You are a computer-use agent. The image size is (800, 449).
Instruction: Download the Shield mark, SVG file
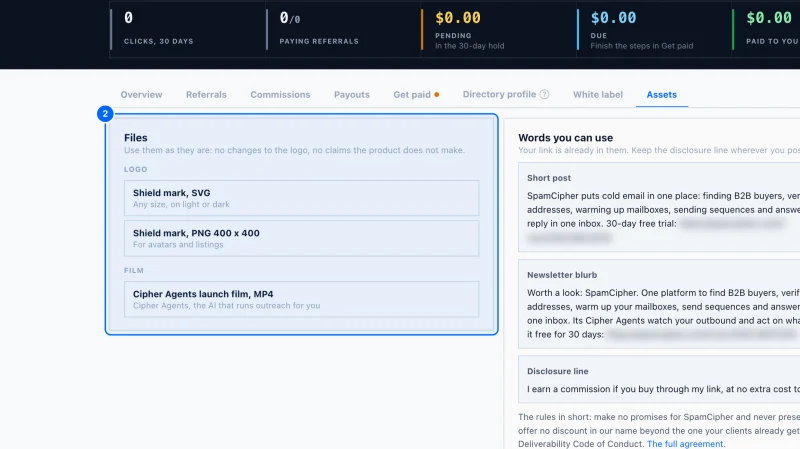pos(302,198)
